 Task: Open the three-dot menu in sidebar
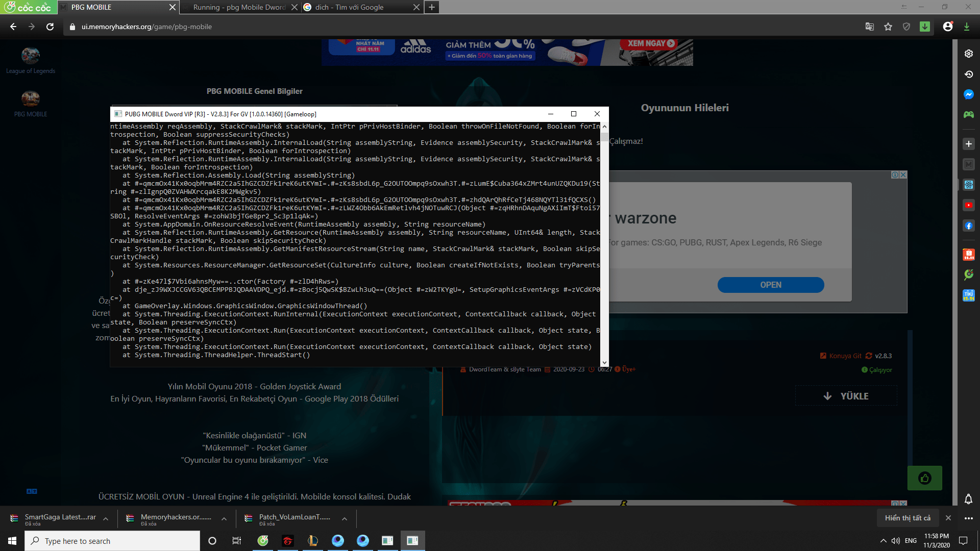[x=968, y=518]
